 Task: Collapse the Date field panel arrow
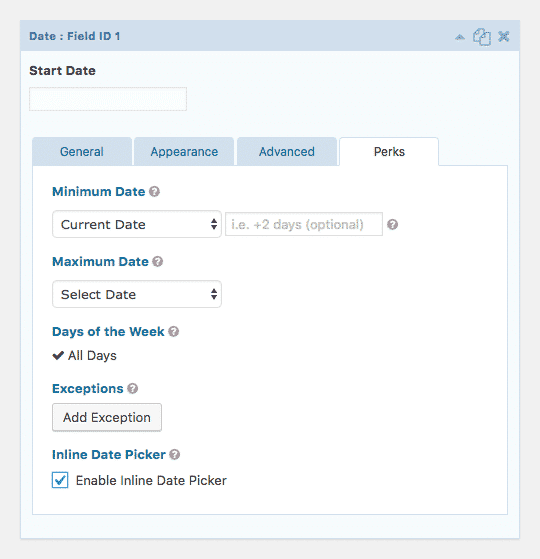pyautogui.click(x=460, y=37)
